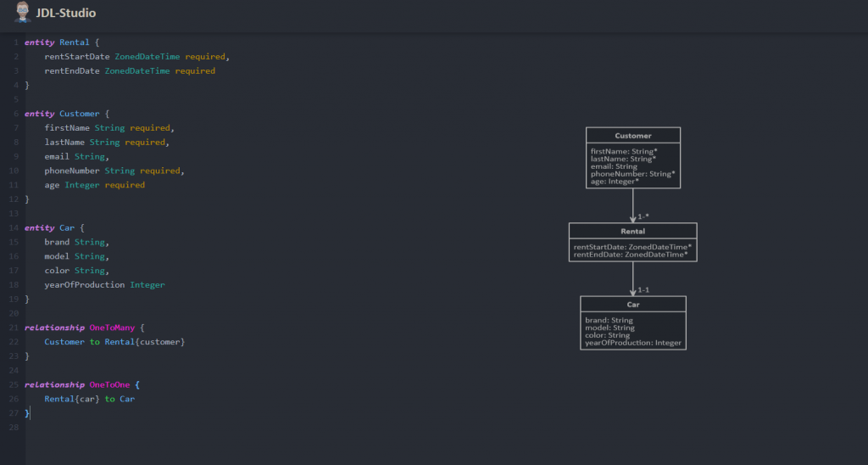Click "to" keyword on editor line 26
868x465 pixels.
[109, 399]
